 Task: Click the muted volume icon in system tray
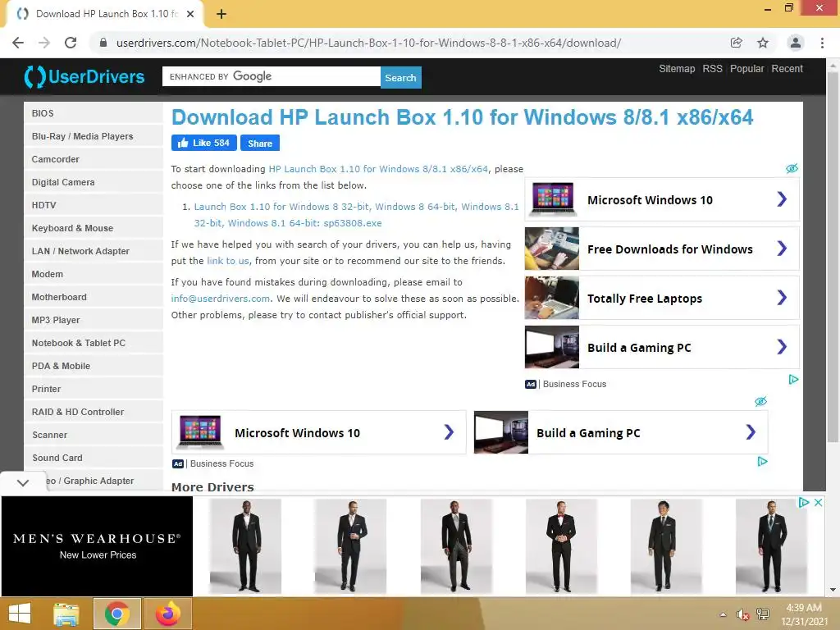(742, 614)
